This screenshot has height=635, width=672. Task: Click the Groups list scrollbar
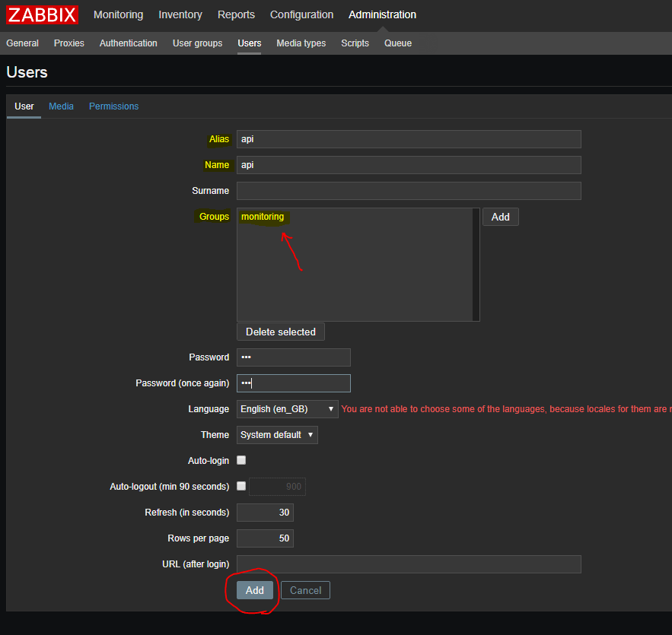[476, 264]
